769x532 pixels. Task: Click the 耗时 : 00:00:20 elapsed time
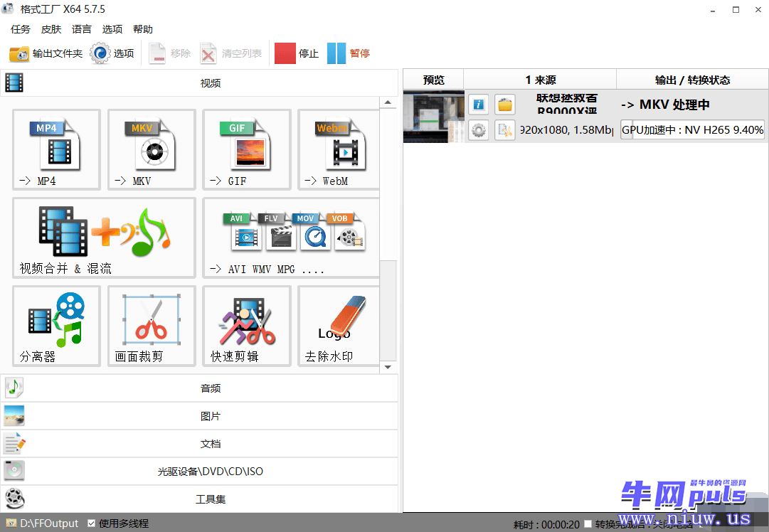[x=546, y=525]
